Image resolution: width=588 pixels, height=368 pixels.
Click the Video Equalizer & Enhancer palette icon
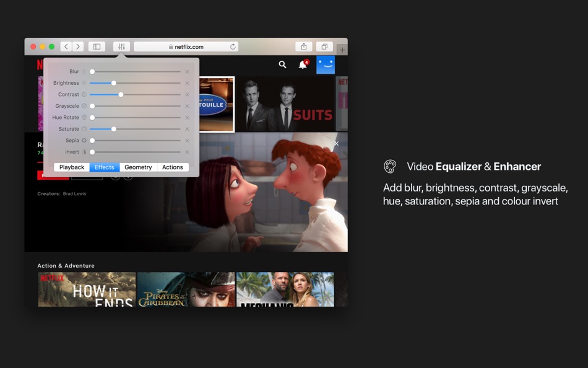click(390, 167)
